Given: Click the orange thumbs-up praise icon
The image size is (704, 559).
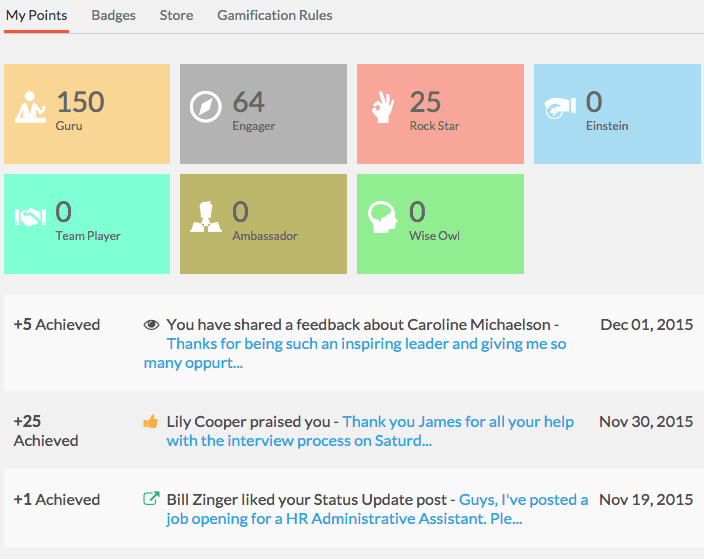Looking at the screenshot, I should (x=151, y=421).
